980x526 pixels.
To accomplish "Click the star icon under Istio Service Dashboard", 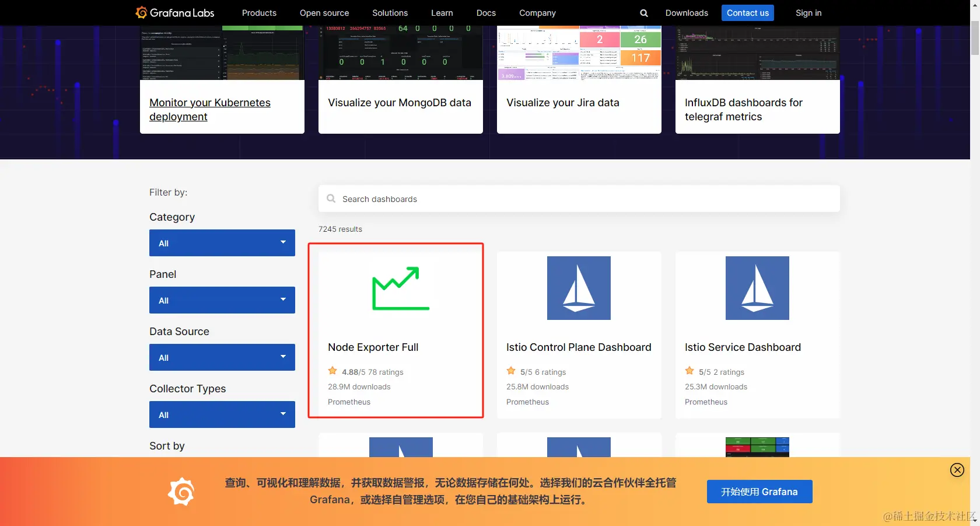I will pyautogui.click(x=689, y=371).
